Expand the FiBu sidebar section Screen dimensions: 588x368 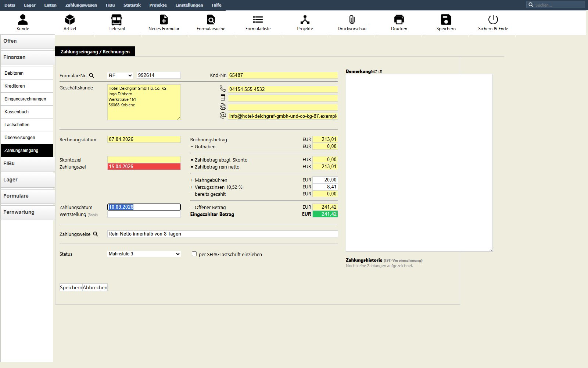28,164
